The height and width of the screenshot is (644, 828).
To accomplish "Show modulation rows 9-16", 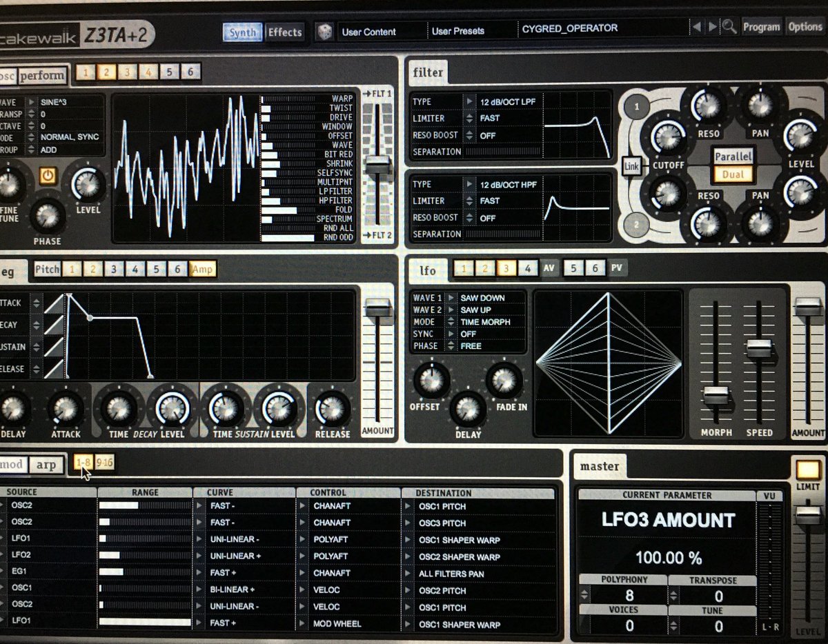I will pyautogui.click(x=105, y=464).
